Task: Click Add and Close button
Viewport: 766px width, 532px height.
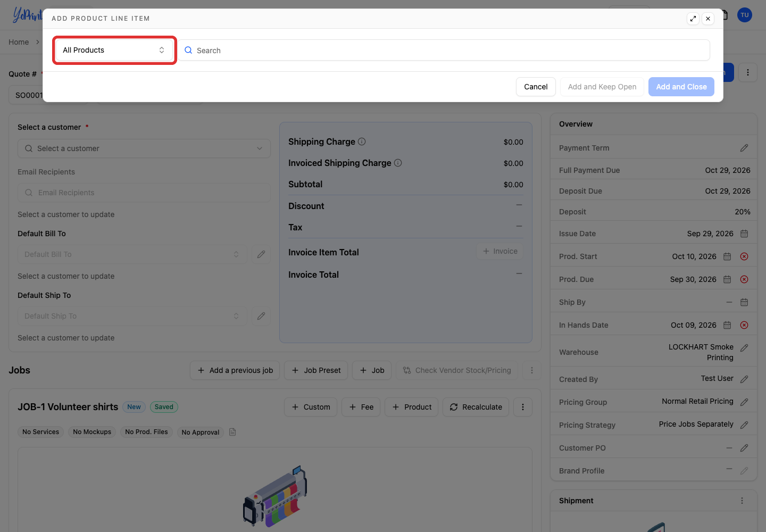Action: [x=681, y=87]
